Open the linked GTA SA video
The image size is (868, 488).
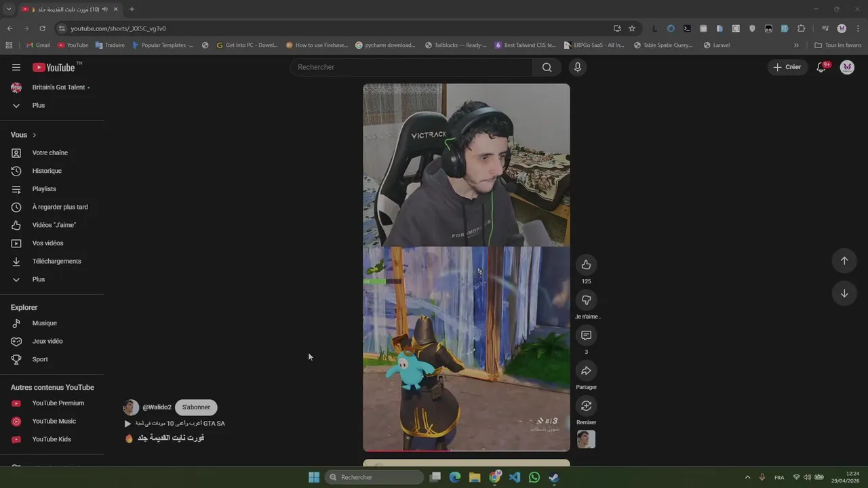coord(175,424)
